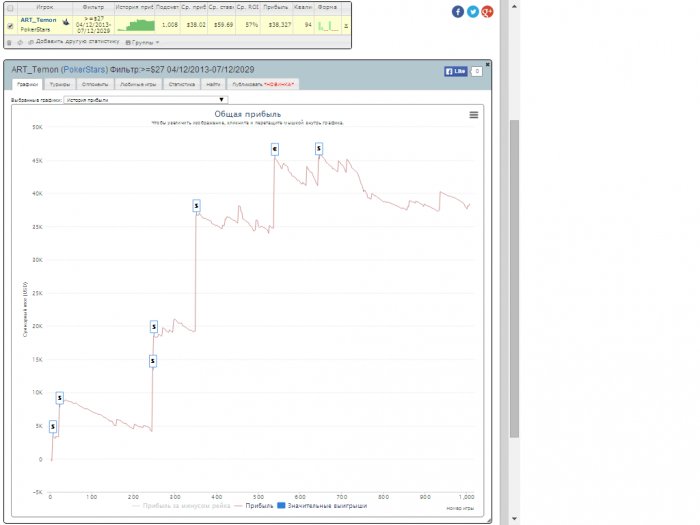Open the 'Статистика' tab
Viewport: 700px width, 525px height.
tap(181, 85)
